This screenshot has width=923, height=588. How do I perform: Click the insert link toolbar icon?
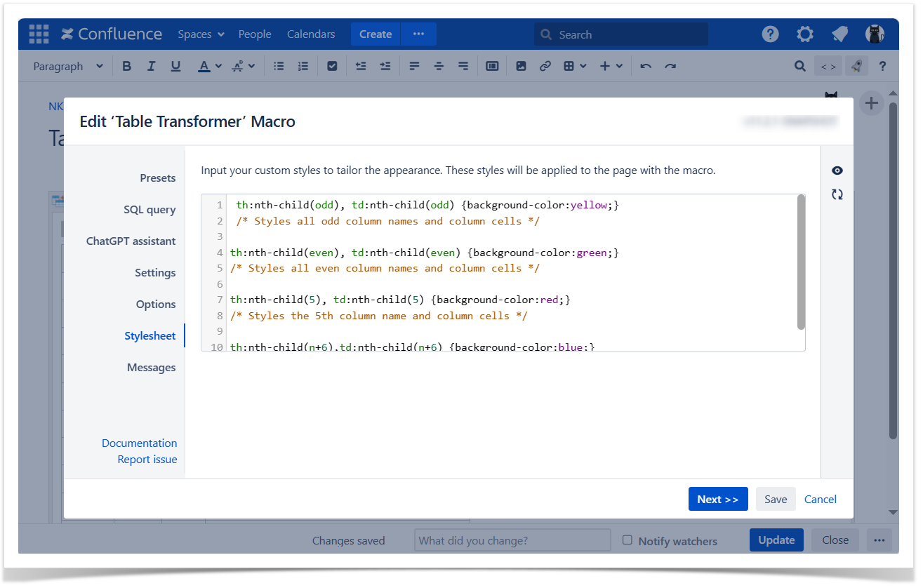click(x=545, y=66)
